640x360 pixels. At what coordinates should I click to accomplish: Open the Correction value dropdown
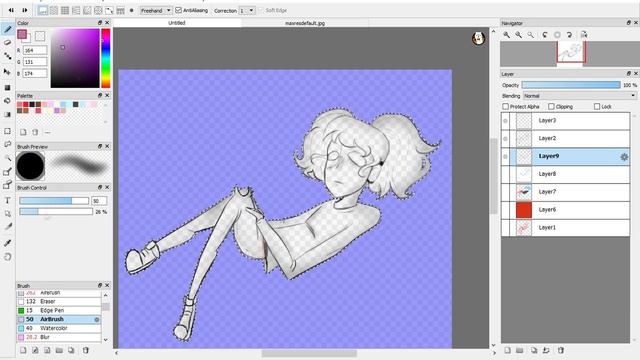pyautogui.click(x=247, y=10)
